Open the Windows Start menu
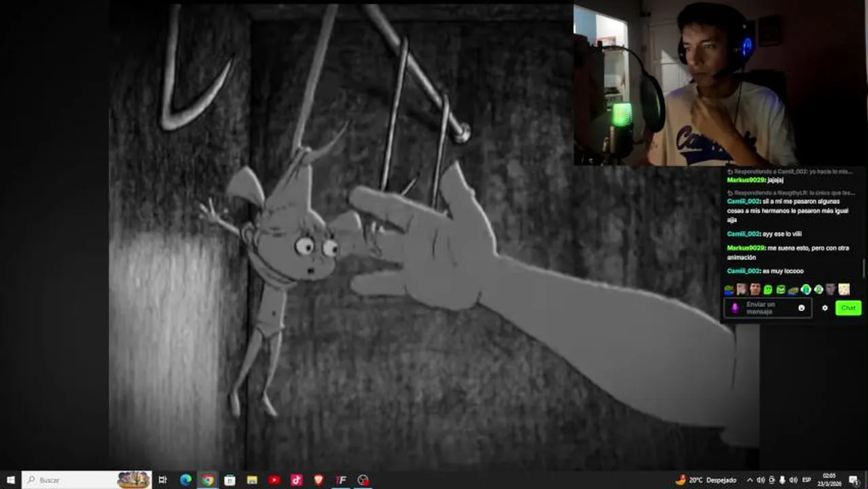The image size is (868, 489). [10, 480]
